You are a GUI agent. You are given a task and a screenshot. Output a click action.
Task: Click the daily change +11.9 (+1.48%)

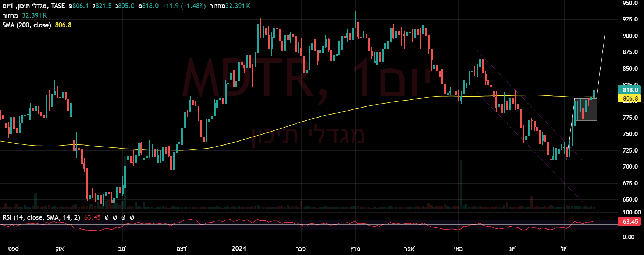pos(184,6)
